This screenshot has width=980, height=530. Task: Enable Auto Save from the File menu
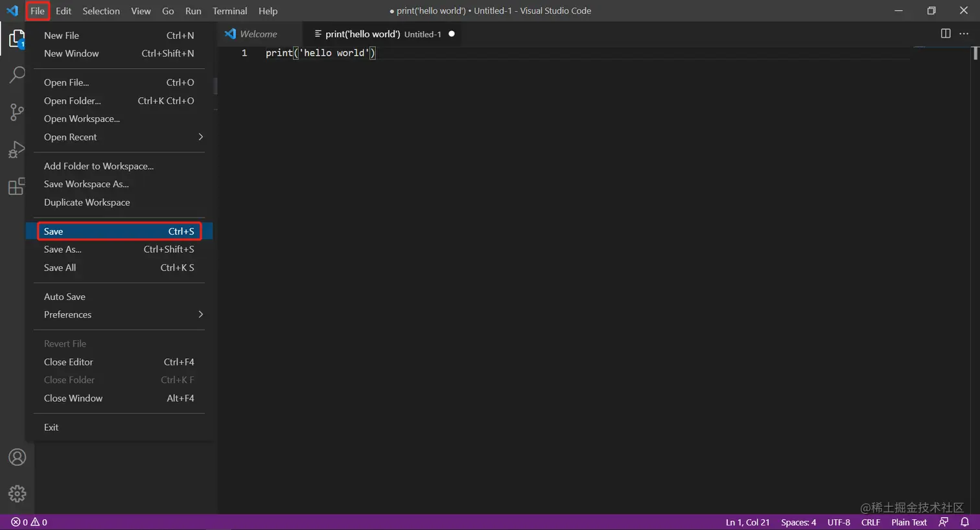[x=64, y=296]
